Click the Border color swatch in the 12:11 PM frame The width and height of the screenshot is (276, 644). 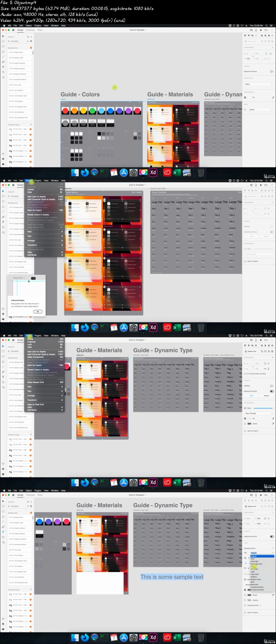[x=249, y=423]
